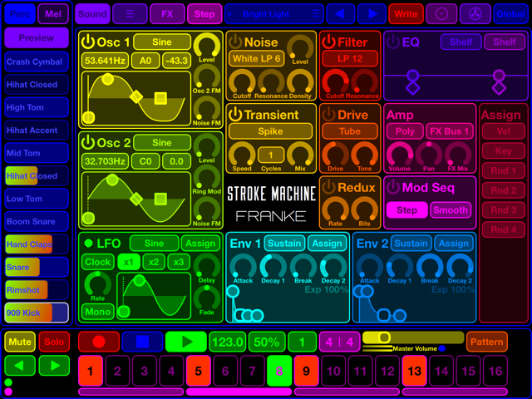The image size is (532, 399).
Task: Adjust the Master Volume slider
Action: (x=413, y=337)
